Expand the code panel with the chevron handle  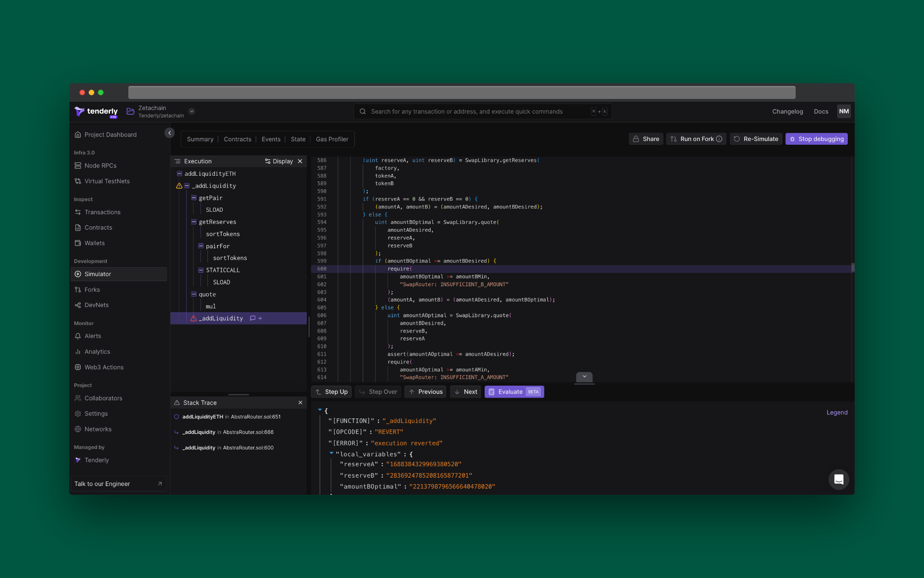584,377
